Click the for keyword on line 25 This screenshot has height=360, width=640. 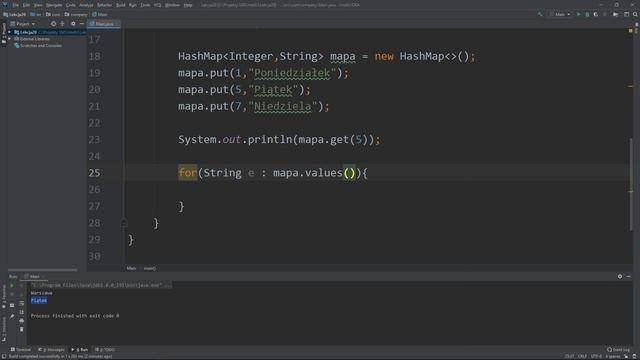click(188, 173)
